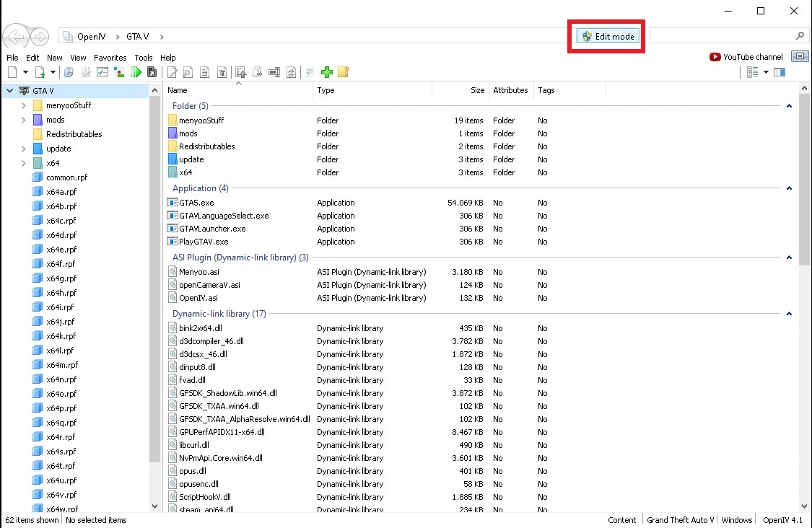Collapse the Dynamic-link library (17) group

[x=789, y=314]
